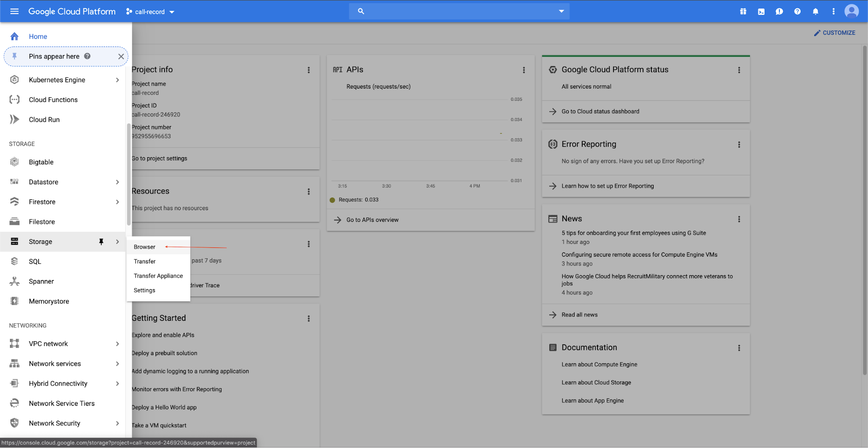868x448 pixels.
Task: Click the Memorystore icon
Action: pos(14,301)
